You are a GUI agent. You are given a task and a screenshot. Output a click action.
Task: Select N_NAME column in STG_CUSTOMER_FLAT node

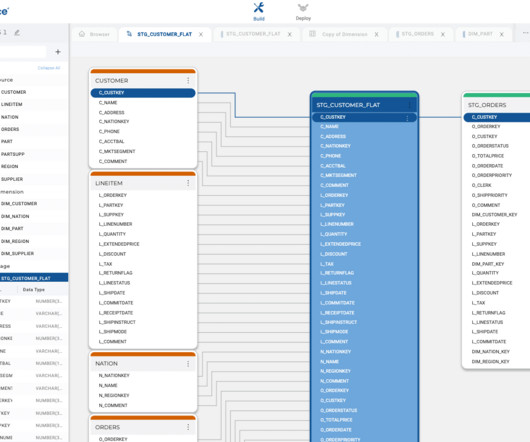pyautogui.click(x=330, y=362)
